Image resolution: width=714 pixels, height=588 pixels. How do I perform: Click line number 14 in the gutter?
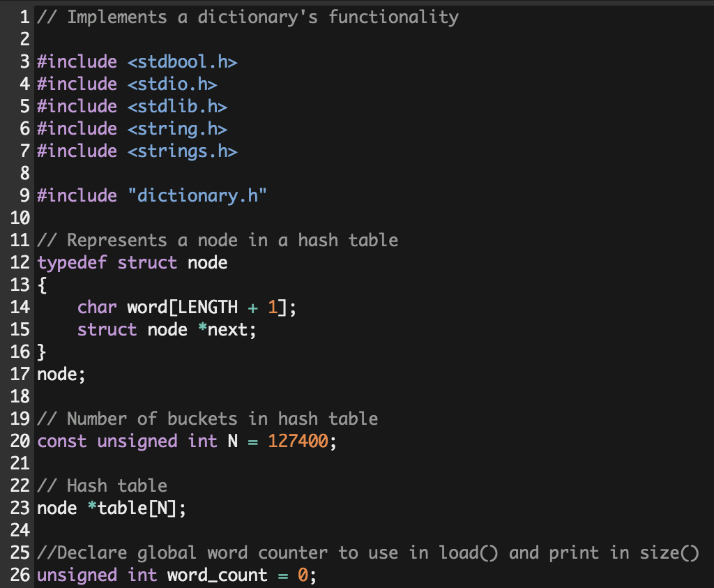20,308
